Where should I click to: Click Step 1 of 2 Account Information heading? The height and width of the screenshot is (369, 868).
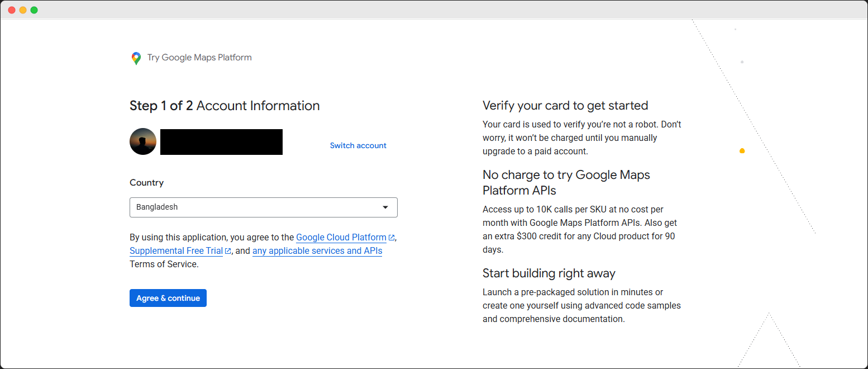(225, 106)
